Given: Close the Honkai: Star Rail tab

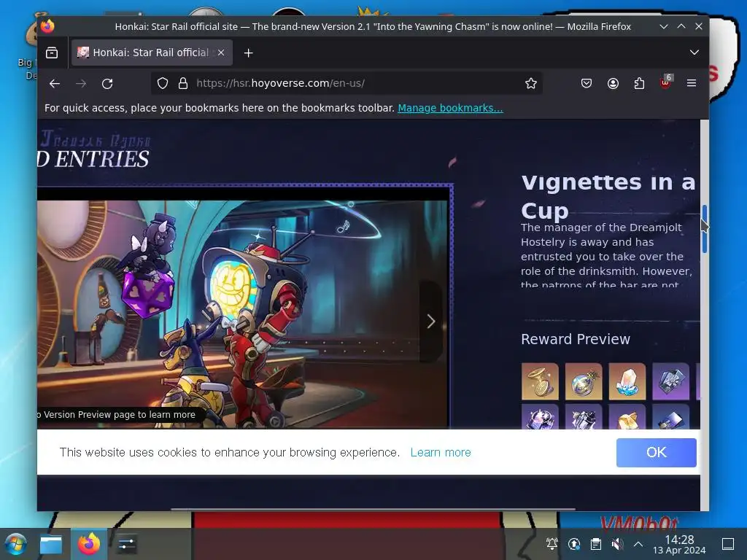Looking at the screenshot, I should click(x=221, y=52).
